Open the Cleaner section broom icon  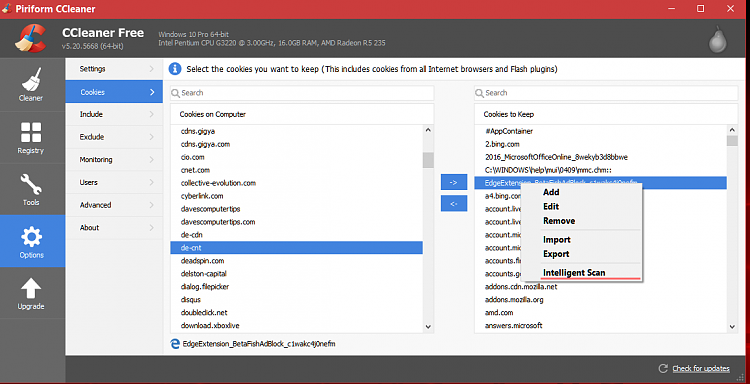[x=32, y=79]
